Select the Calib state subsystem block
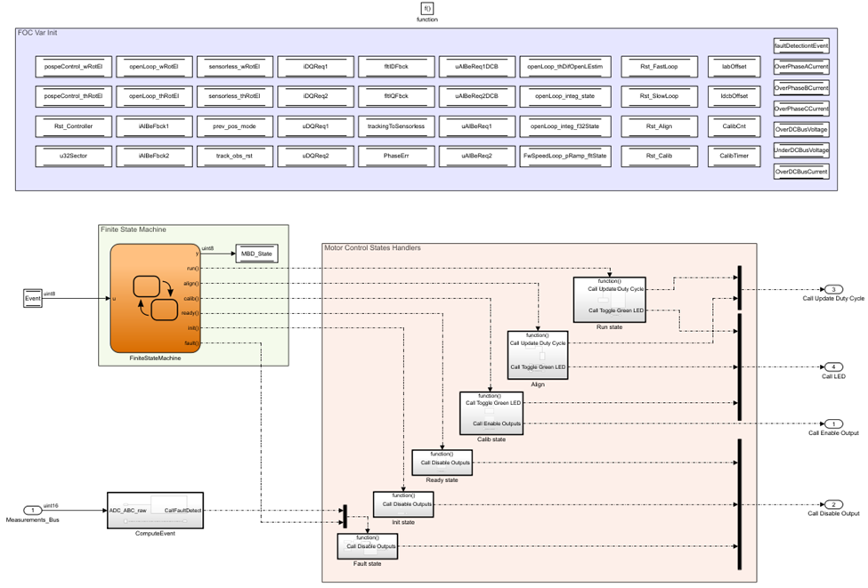Viewport: 868px width, 588px height. pyautogui.click(x=491, y=414)
